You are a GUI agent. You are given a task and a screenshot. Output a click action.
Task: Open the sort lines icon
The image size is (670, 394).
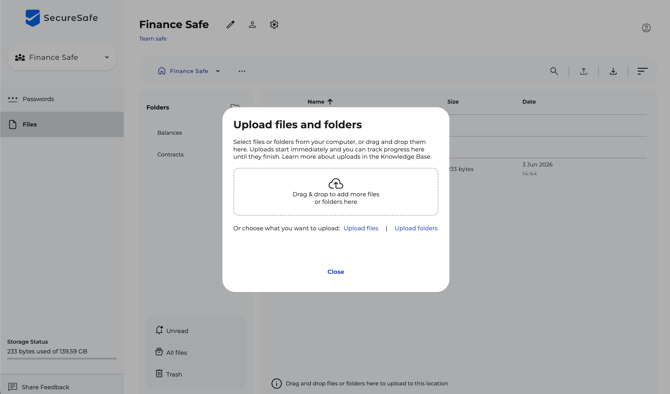[x=642, y=71]
